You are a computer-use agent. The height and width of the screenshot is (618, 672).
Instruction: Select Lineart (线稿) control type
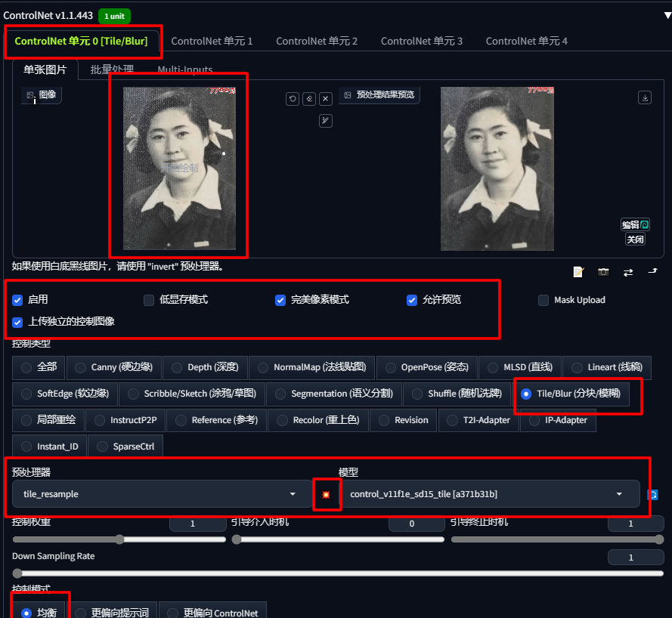(607, 367)
